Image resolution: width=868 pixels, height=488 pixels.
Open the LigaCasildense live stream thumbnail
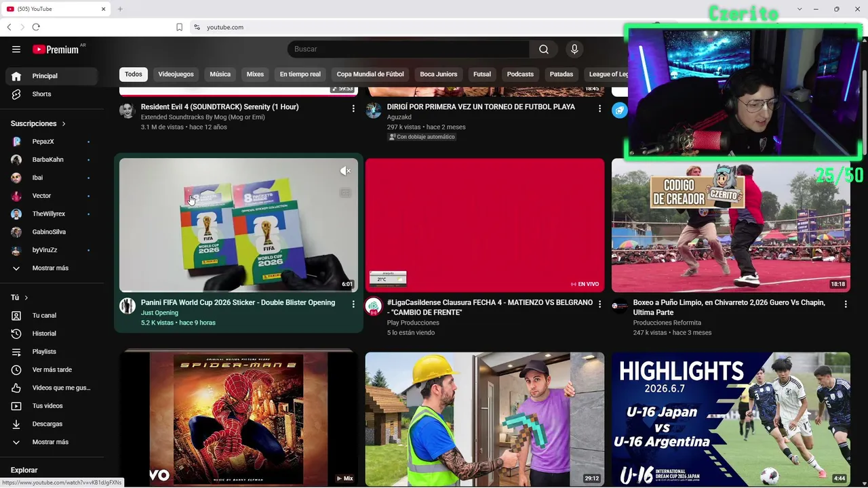click(485, 225)
